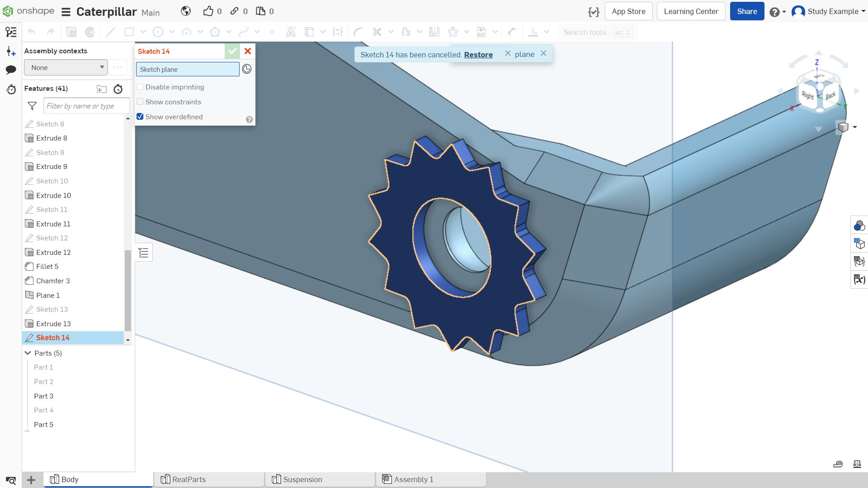Uncheck Show overdefined checkbox

click(140, 117)
